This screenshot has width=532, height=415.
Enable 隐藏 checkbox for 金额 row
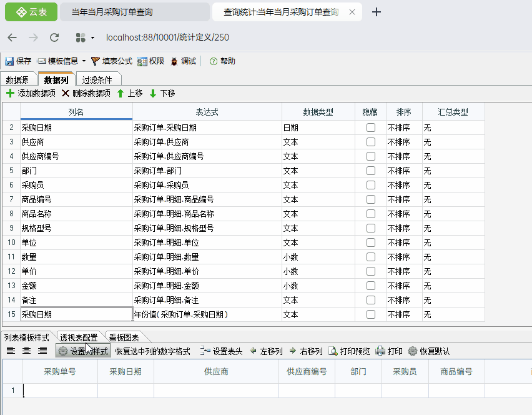pos(371,286)
